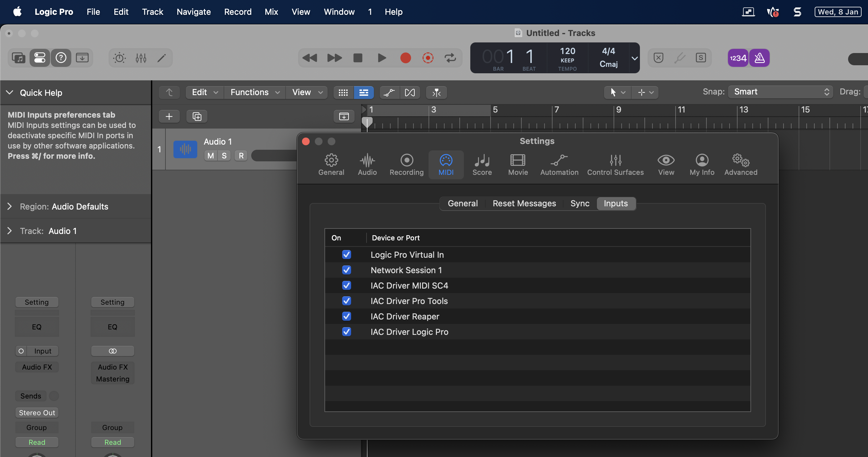The image size is (868, 457).
Task: Open the Mixer from the toolbar
Action: pos(141,58)
